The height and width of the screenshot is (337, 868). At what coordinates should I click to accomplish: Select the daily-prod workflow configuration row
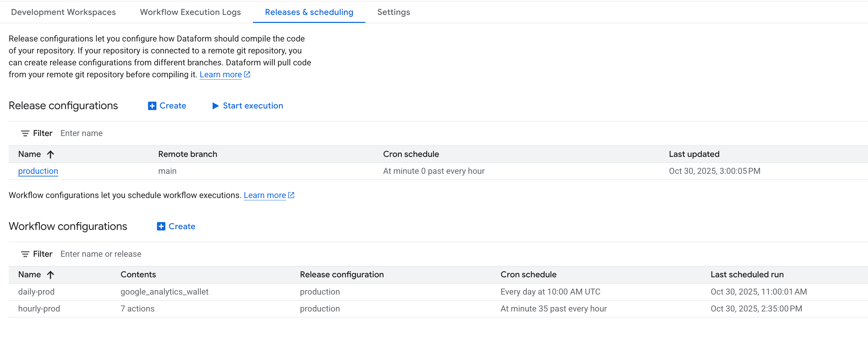pyautogui.click(x=36, y=292)
